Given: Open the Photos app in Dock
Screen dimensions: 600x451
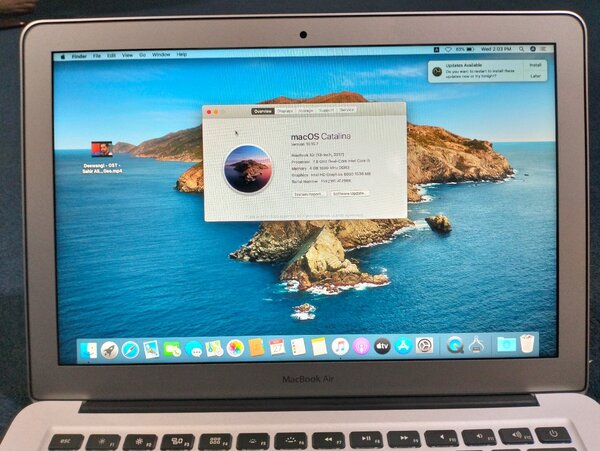Looking at the screenshot, I should click(x=235, y=348).
